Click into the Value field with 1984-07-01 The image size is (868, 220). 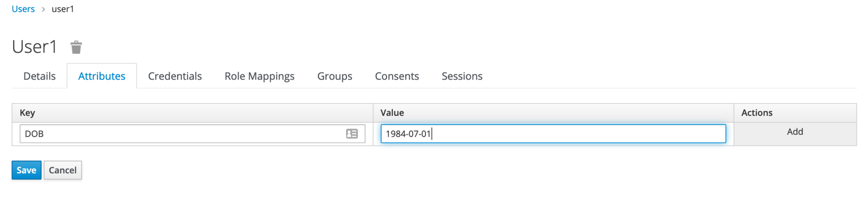point(553,134)
